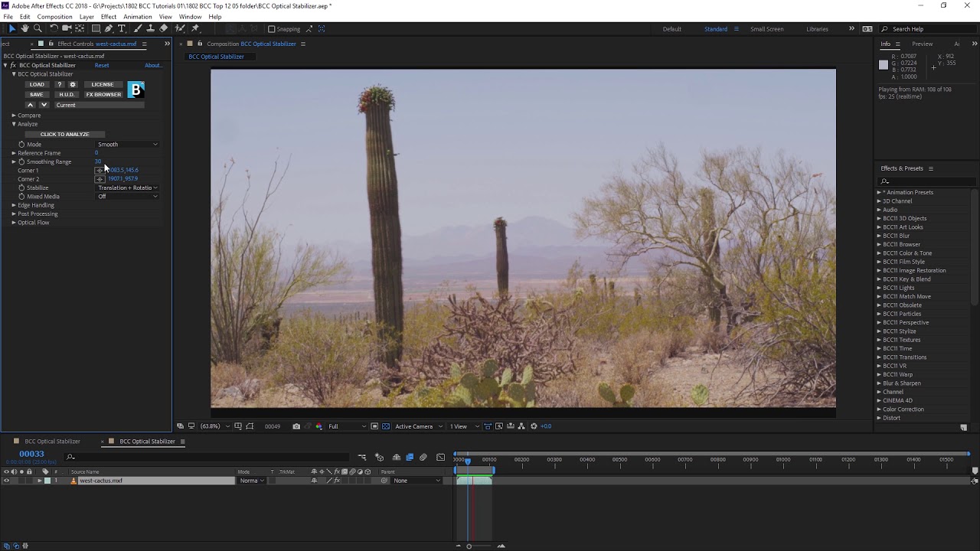This screenshot has width=980, height=551.
Task: Toggle the transparency grid in viewer
Action: (x=386, y=426)
